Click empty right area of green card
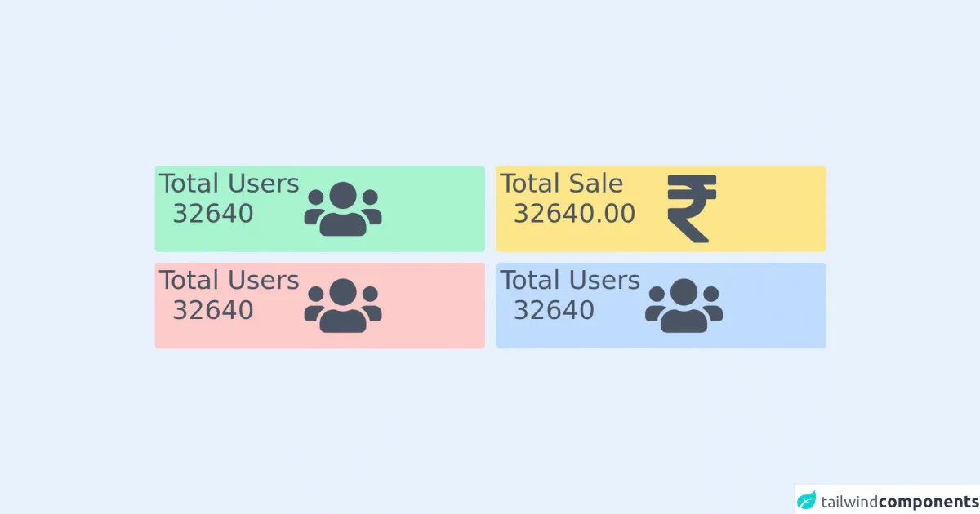The width and height of the screenshot is (980, 514). coord(437,209)
